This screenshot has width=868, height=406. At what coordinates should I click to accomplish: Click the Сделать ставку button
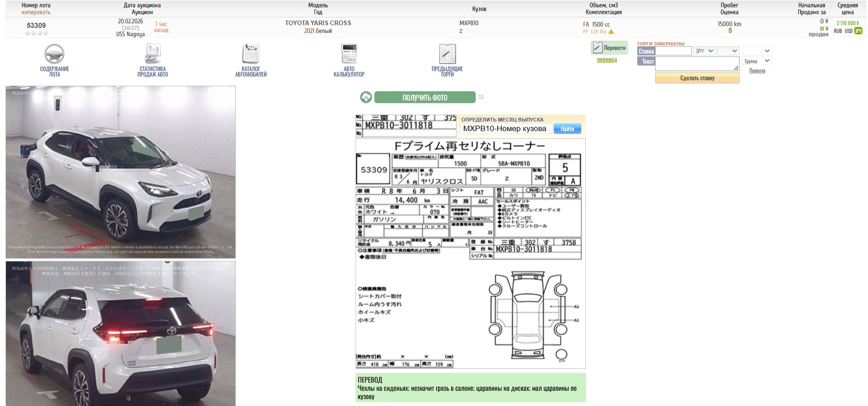point(697,78)
